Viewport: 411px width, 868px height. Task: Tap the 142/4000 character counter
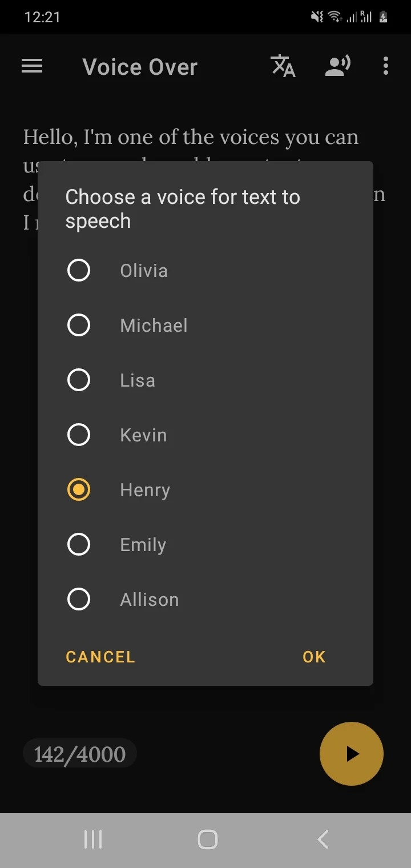(80, 754)
